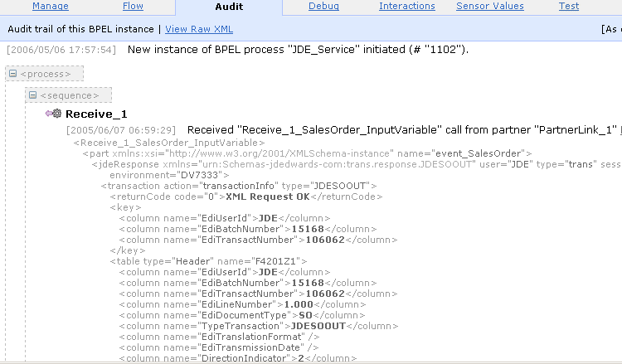Image resolution: width=622 pixels, height=364 pixels.
Task: Open the Test tab
Action: 569,6
